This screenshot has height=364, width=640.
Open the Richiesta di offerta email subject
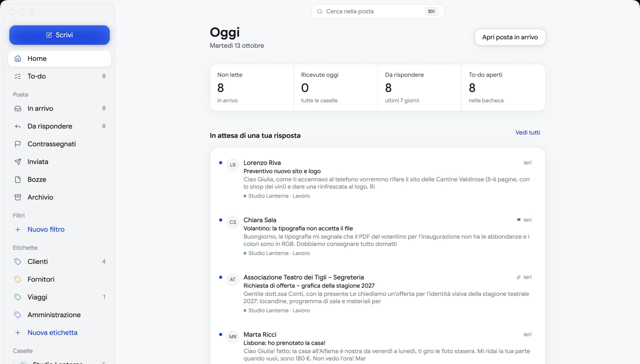[309, 286]
